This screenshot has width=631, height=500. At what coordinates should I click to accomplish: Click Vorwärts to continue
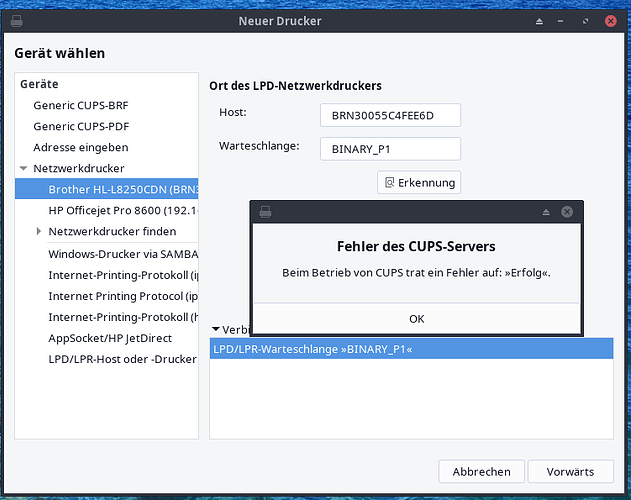pos(570,471)
